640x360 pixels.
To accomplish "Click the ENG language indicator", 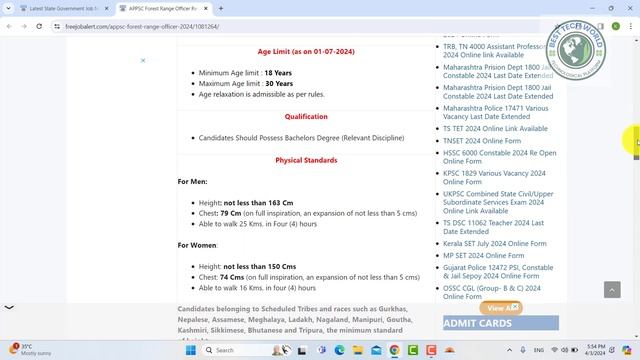I will tap(539, 350).
